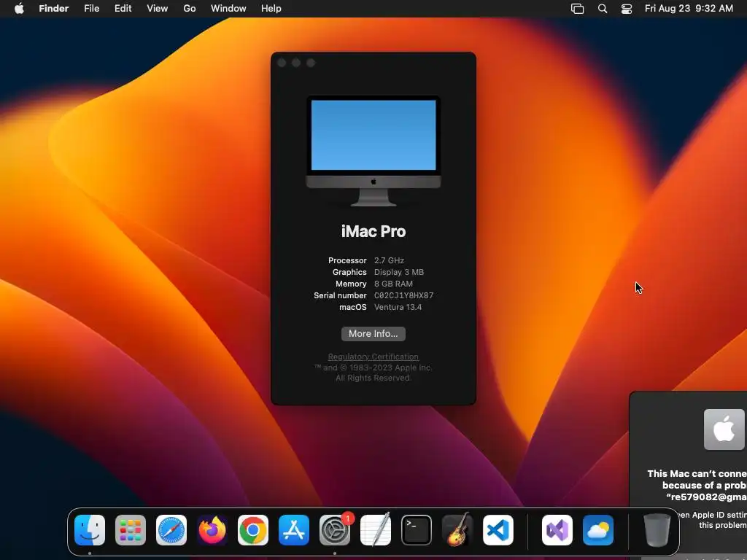This screenshot has width=747, height=560.
Task: Click the date and time in menu bar
Action: point(689,9)
